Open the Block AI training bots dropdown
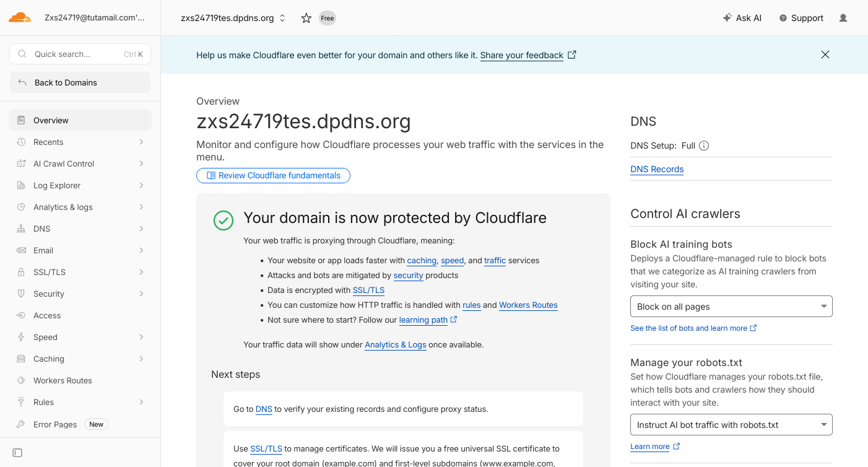Image resolution: width=868 pixels, height=467 pixels. click(731, 307)
